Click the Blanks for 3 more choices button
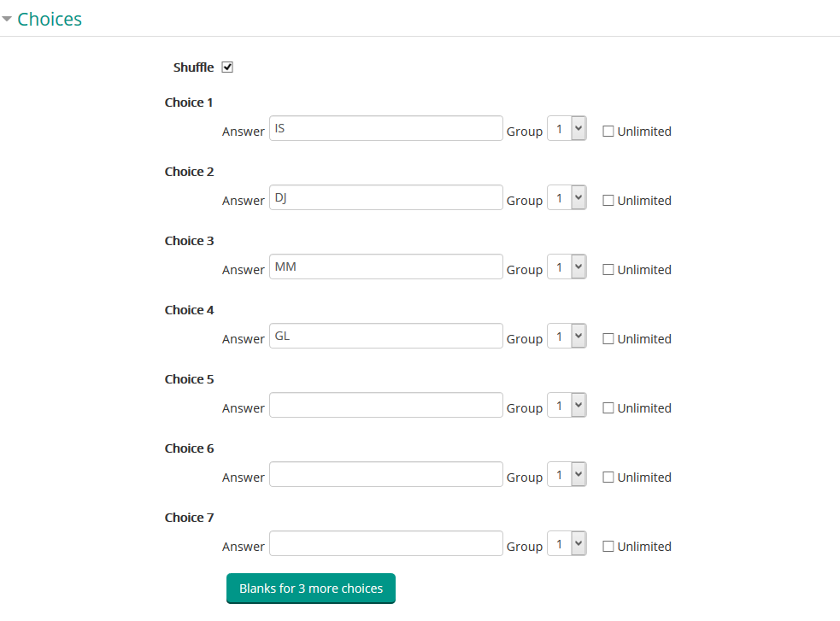This screenshot has height=621, width=840. coord(310,588)
